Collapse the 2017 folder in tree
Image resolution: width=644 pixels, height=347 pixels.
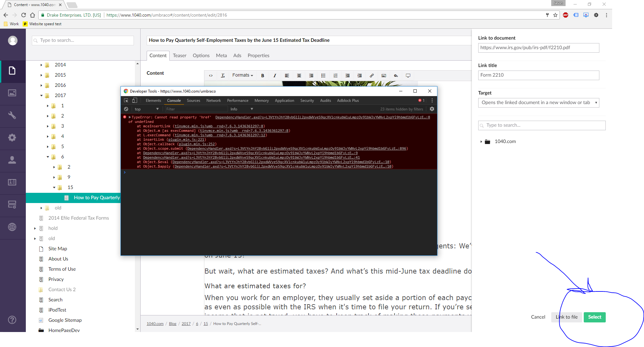(41, 95)
